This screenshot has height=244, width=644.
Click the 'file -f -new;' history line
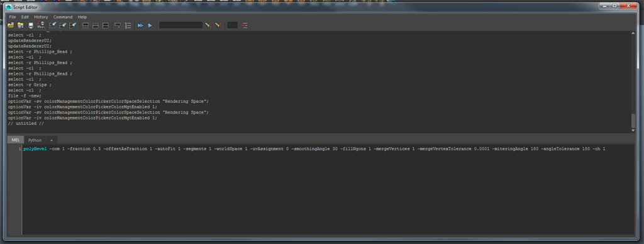click(x=25, y=96)
